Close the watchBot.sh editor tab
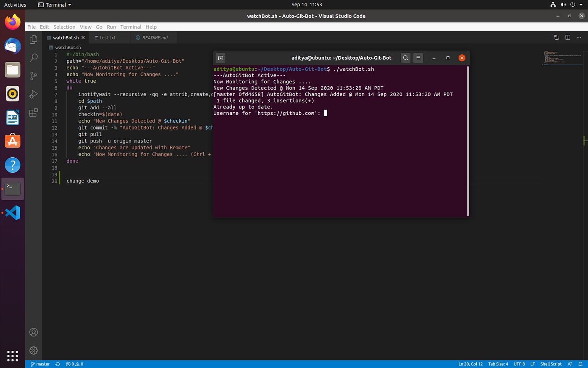This screenshot has width=588, height=368. click(83, 38)
